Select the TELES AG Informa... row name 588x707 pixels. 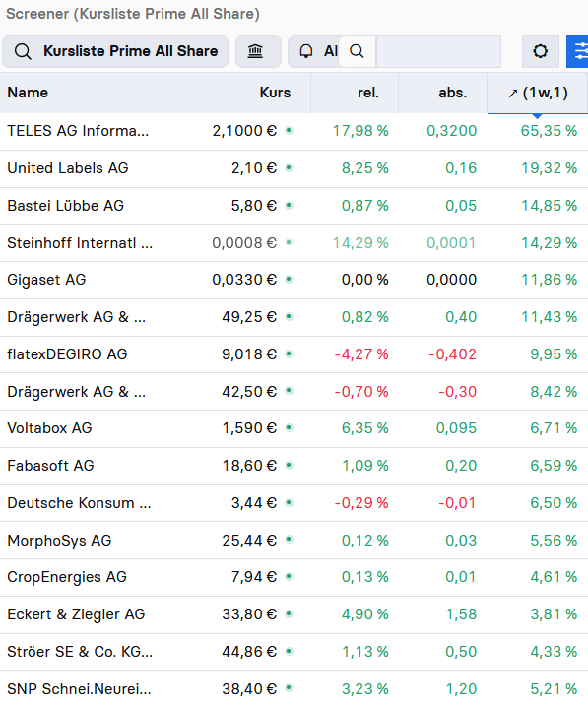pos(78,131)
